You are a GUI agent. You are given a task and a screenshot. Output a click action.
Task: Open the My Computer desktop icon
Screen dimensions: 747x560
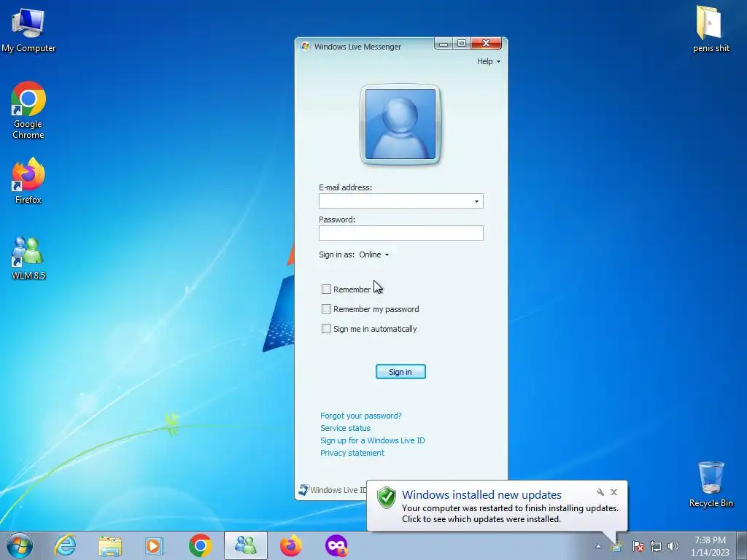tap(28, 29)
